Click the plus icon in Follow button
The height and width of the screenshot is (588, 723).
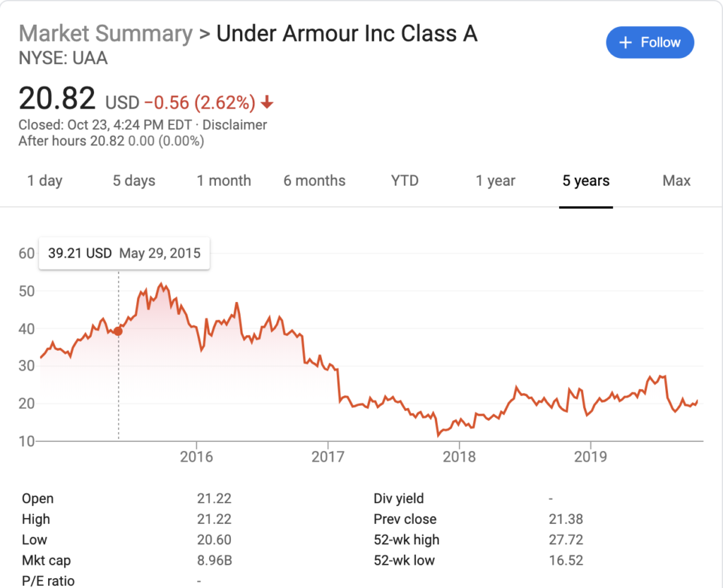(625, 43)
